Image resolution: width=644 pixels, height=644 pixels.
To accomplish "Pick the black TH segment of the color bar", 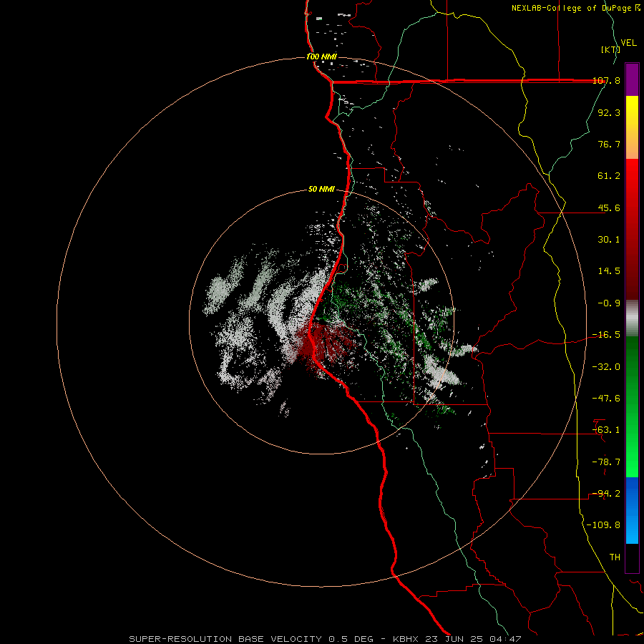I will coord(632,558).
